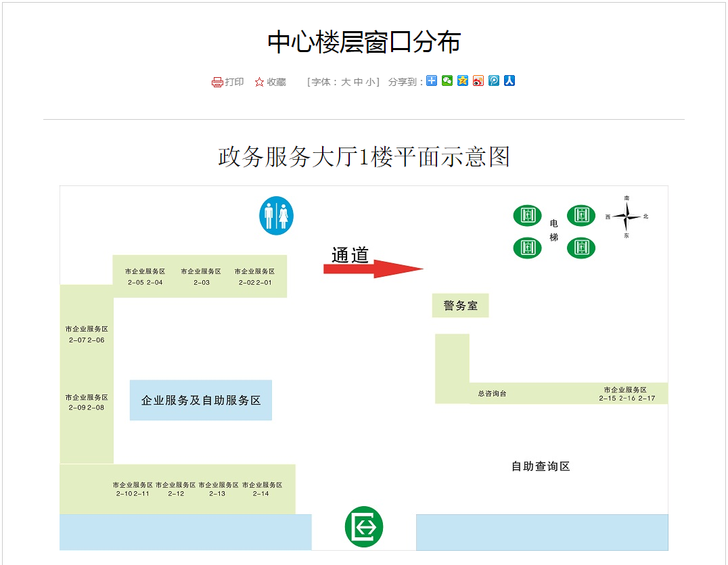Viewport: 728px width, 565px height.
Task: Set font size to 小 (small)
Action: pos(371,82)
